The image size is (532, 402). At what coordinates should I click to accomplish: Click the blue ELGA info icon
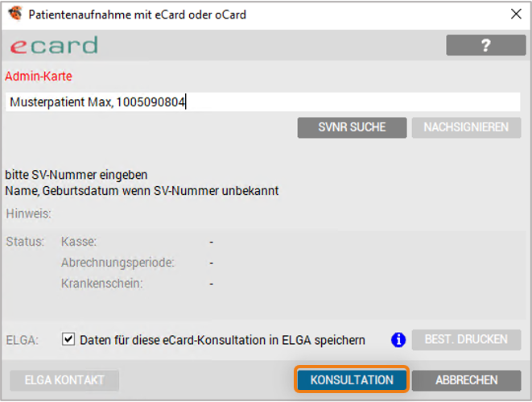[x=398, y=340]
